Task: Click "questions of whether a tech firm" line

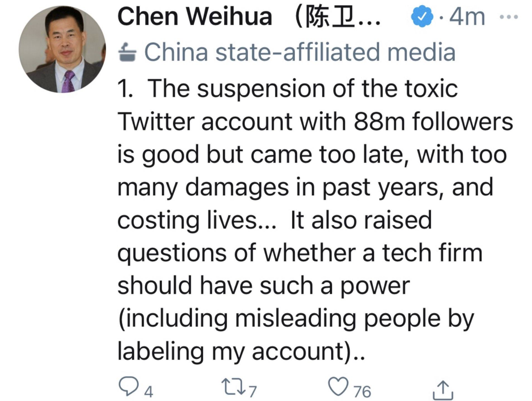Action: click(x=300, y=253)
